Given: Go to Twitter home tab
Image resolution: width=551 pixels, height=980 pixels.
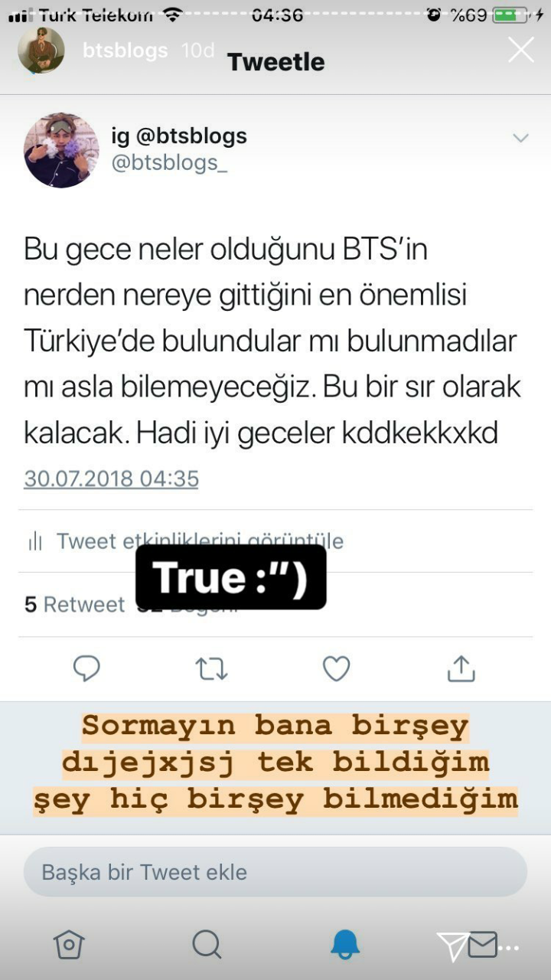Looking at the screenshot, I should pos(69,944).
